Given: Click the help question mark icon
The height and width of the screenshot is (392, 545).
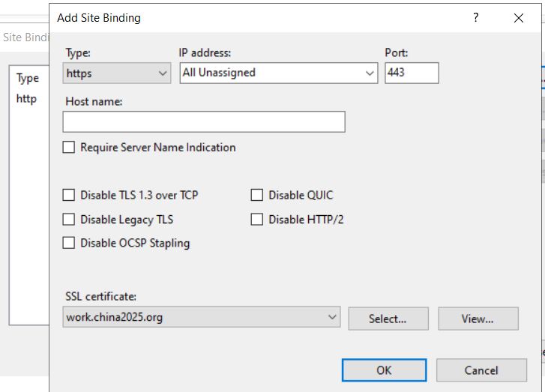Looking at the screenshot, I should [476, 17].
